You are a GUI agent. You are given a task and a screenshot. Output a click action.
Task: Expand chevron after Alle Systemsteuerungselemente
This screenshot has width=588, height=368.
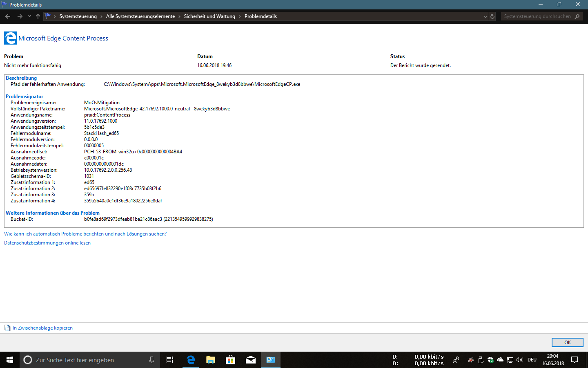179,16
